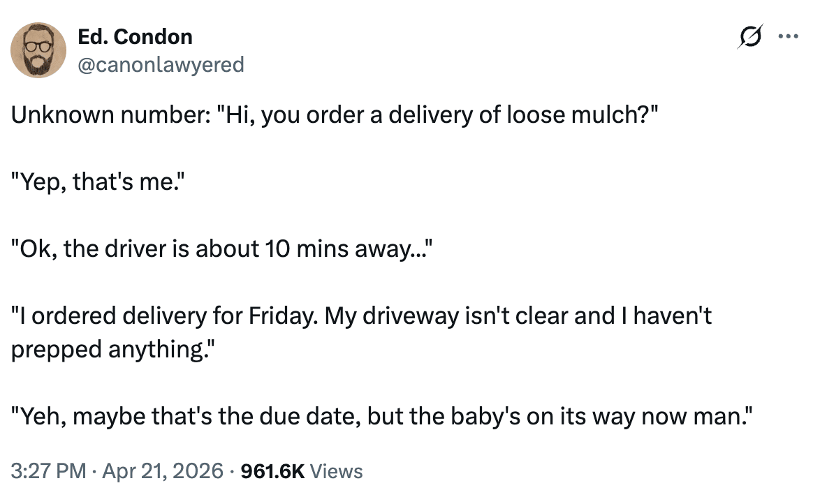Viewport: 820px width, 504px height.
Task: Visit the @canonlawyered handle
Action: pyautogui.click(x=161, y=65)
